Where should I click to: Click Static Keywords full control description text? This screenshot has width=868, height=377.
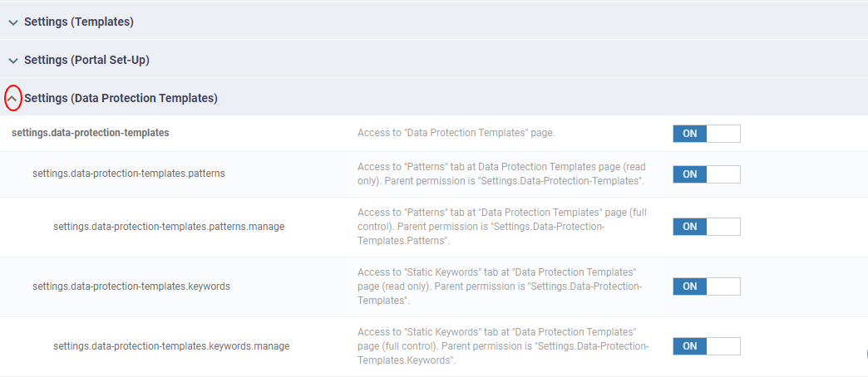(x=503, y=346)
